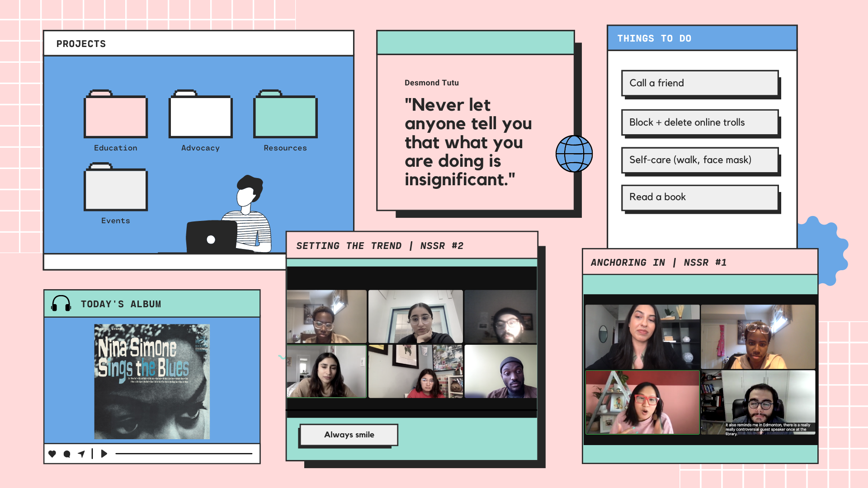Image resolution: width=868 pixels, height=488 pixels.
Task: Click the Always smile button
Action: 349,435
